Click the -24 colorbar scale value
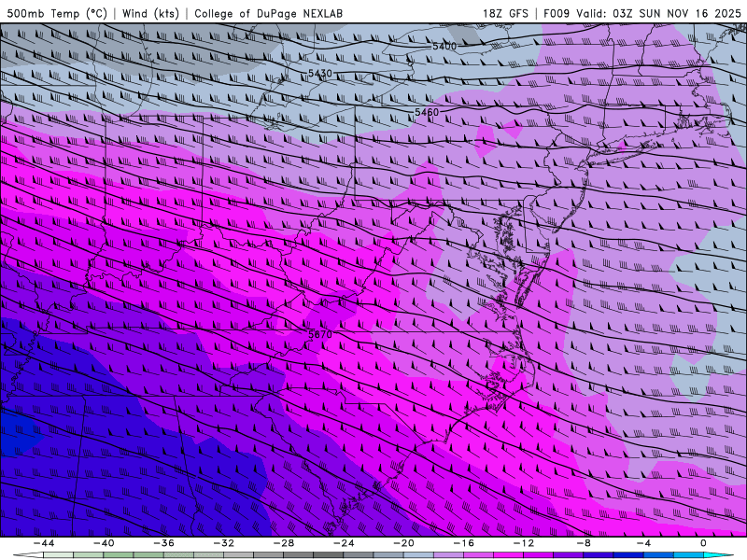Screen dimensions: 747x560 (344, 543)
